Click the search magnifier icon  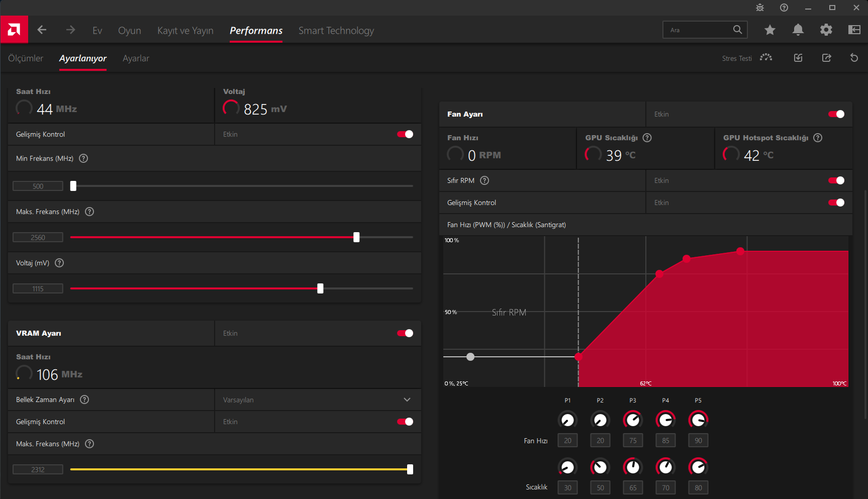pyautogui.click(x=737, y=30)
